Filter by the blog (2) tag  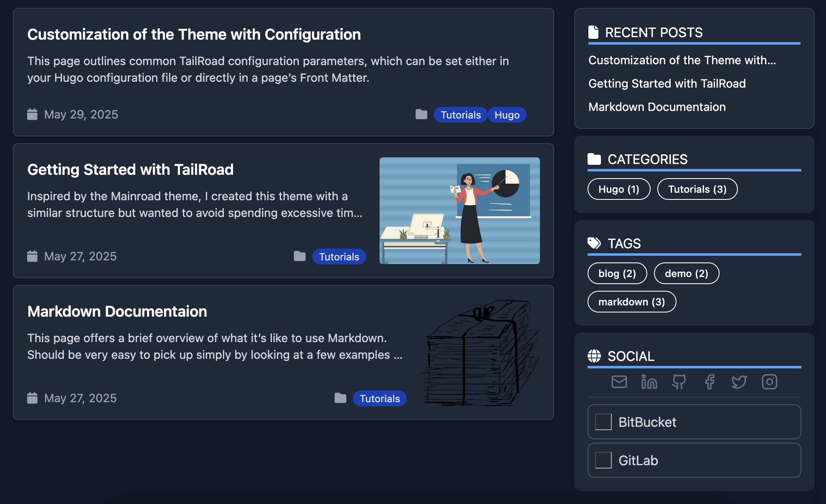(617, 274)
